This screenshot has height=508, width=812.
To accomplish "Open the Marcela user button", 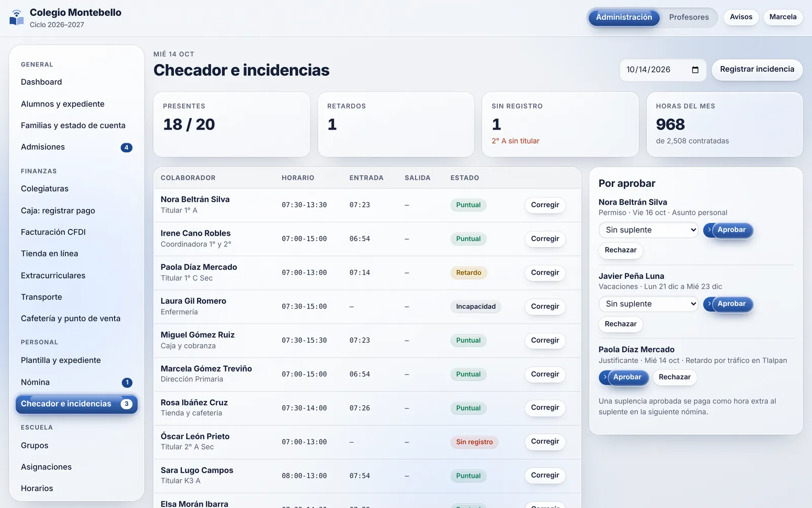I will [x=783, y=17].
